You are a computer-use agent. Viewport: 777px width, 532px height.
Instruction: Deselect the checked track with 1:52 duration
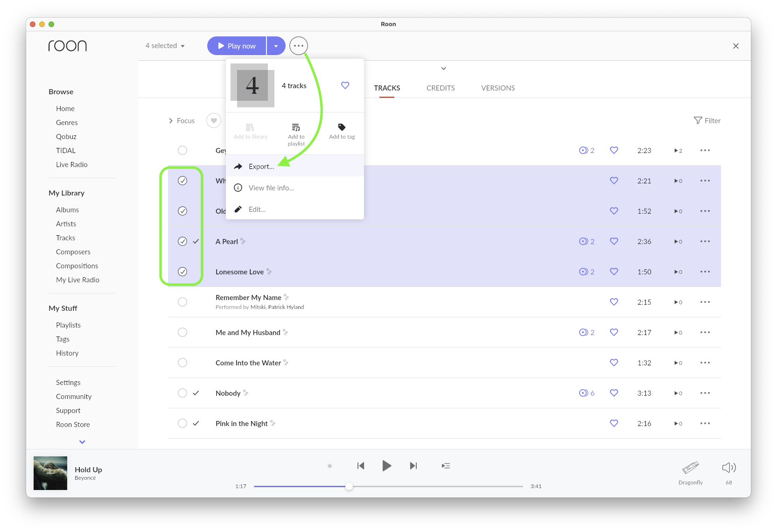click(182, 211)
